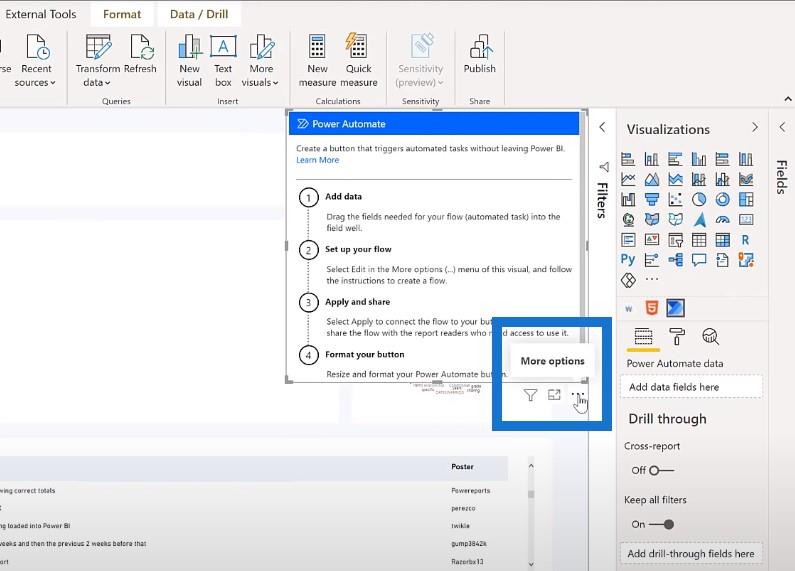Select the Slicer visual
The image size is (795, 571).
[x=675, y=239]
